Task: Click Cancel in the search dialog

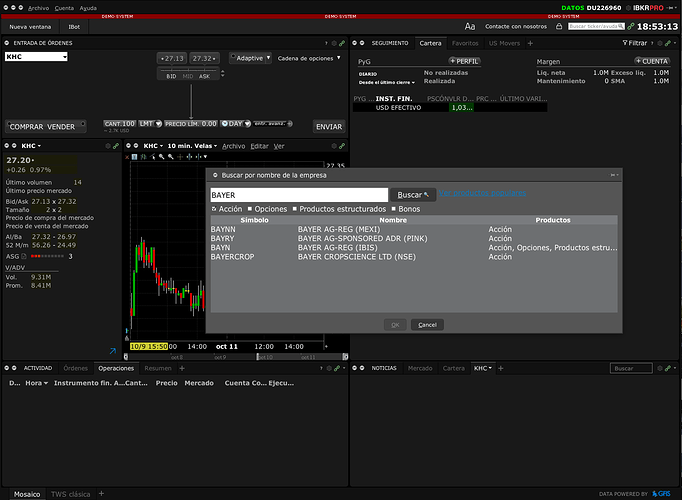Action: click(427, 325)
